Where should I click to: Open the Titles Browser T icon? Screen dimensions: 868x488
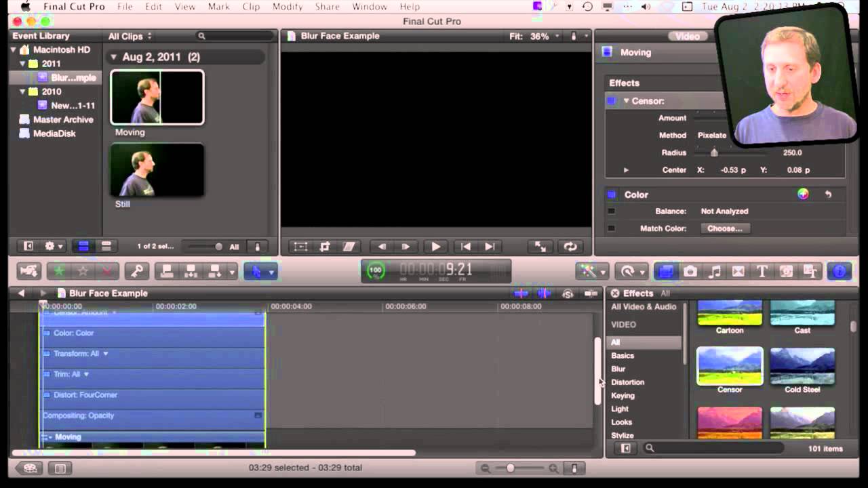(762, 271)
